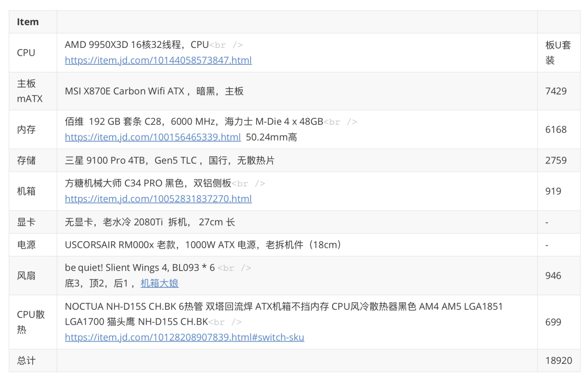This screenshot has width=588, height=379.
Task: Click the 电源 row label
Action: [26, 245]
